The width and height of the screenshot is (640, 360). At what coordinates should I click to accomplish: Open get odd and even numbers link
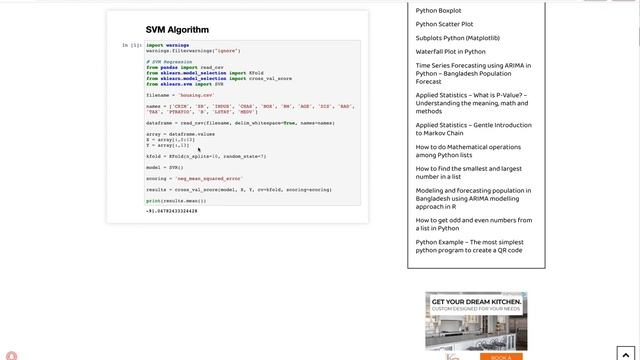(x=474, y=224)
